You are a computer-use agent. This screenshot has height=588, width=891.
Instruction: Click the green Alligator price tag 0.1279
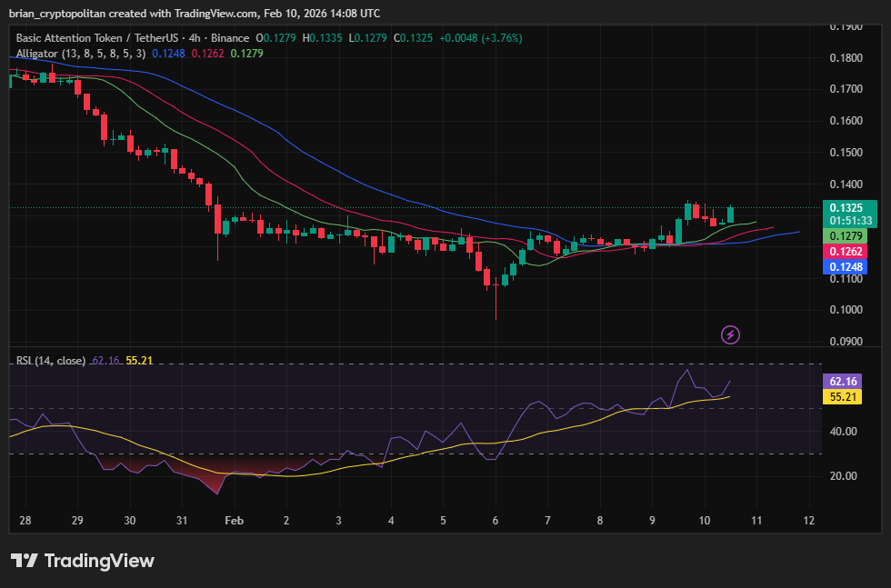point(845,235)
